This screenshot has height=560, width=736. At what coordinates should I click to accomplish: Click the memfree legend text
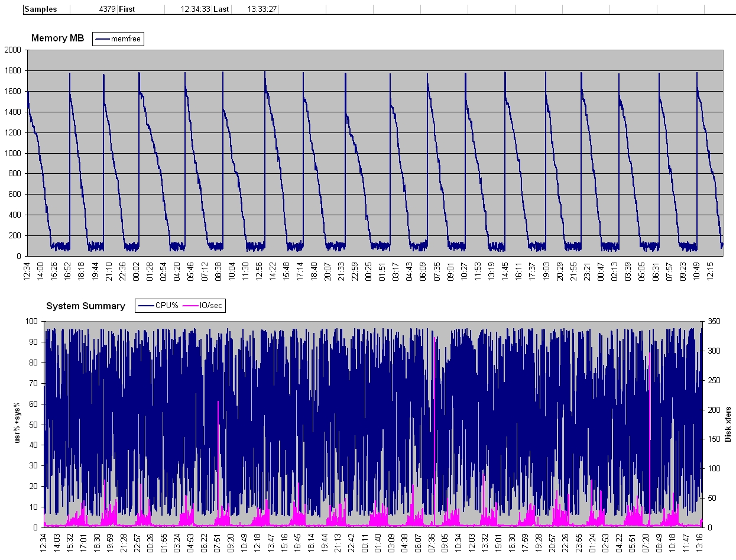pyautogui.click(x=126, y=39)
